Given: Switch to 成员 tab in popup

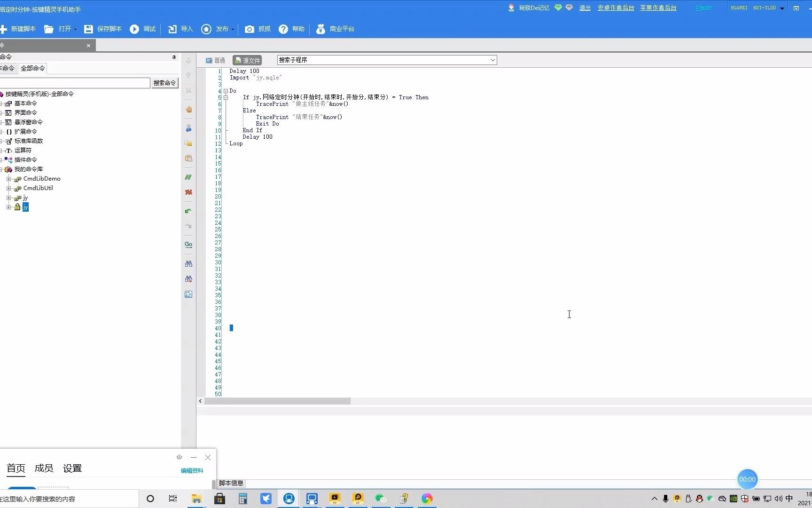Looking at the screenshot, I should pyautogui.click(x=44, y=468).
